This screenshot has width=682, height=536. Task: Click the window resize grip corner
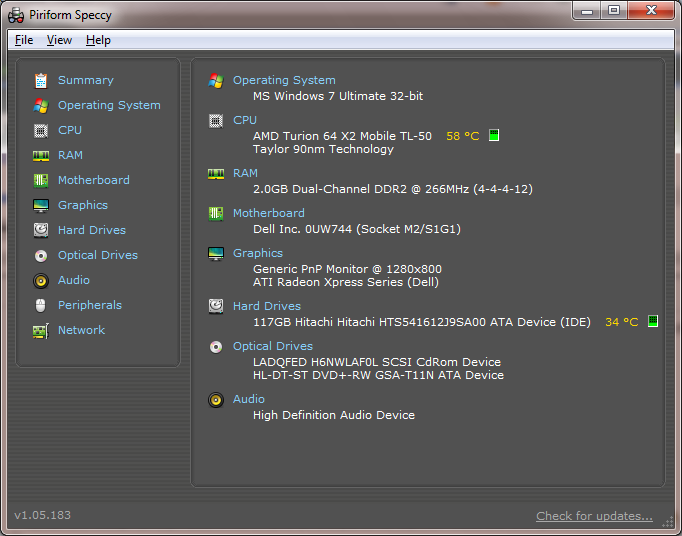point(667,521)
